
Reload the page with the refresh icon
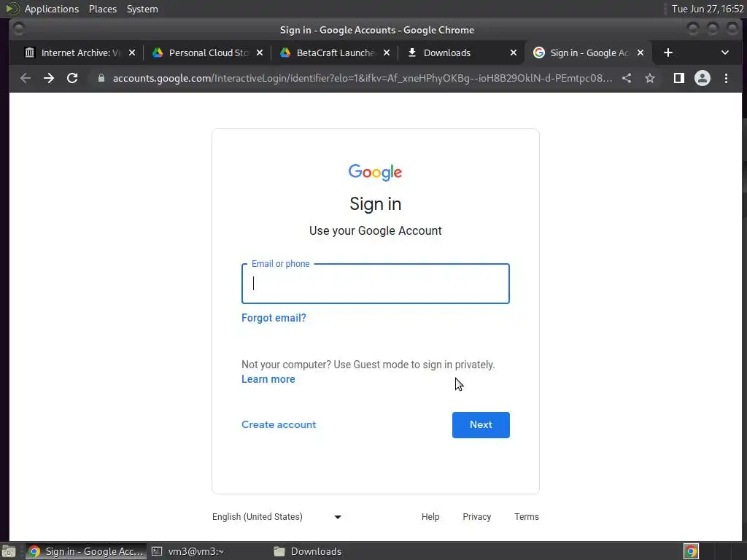pos(72,78)
